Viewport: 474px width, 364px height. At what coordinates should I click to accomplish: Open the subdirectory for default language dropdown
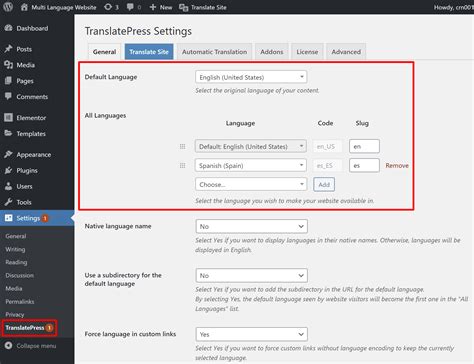pyautogui.click(x=252, y=275)
